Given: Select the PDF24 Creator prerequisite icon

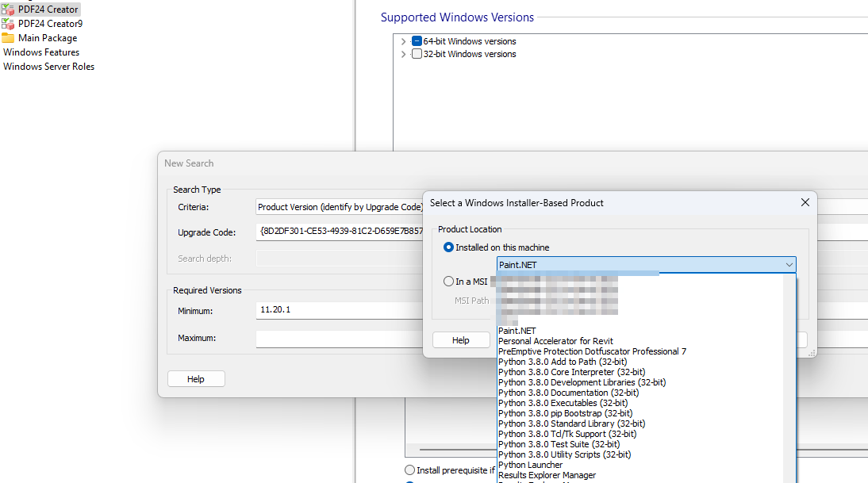Looking at the screenshot, I should pyautogui.click(x=8, y=9).
